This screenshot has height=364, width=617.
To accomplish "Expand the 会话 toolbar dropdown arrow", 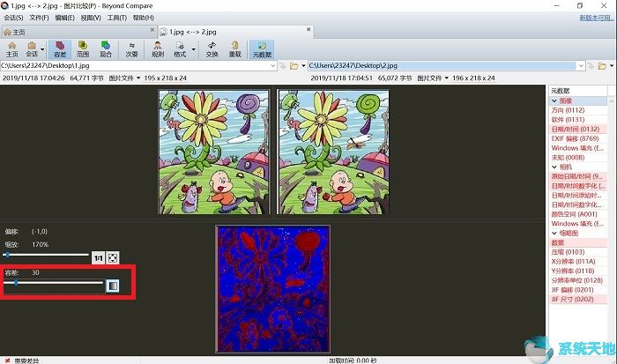I will 42,49.
